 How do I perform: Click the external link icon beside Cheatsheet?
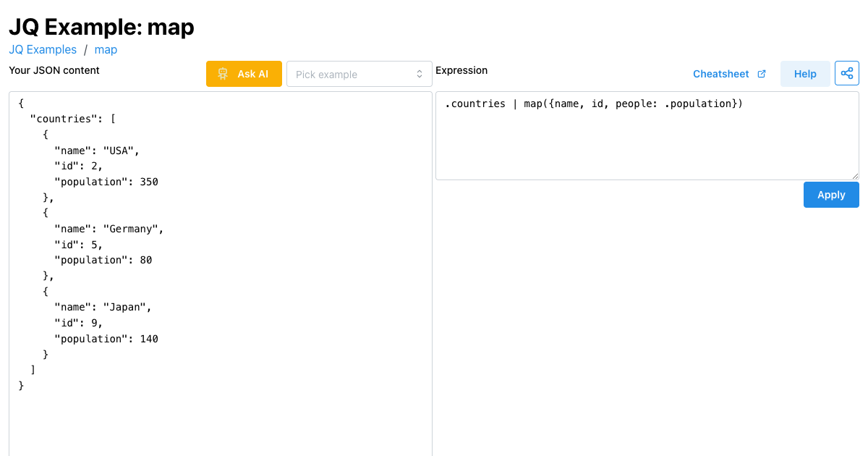(761, 74)
